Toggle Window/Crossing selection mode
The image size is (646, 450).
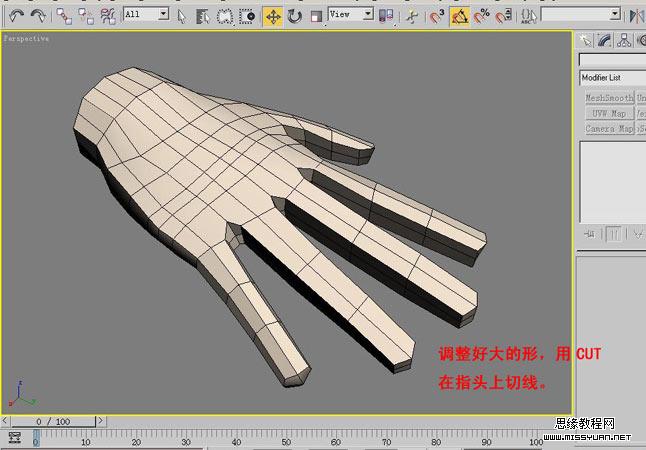pyautogui.click(x=247, y=16)
